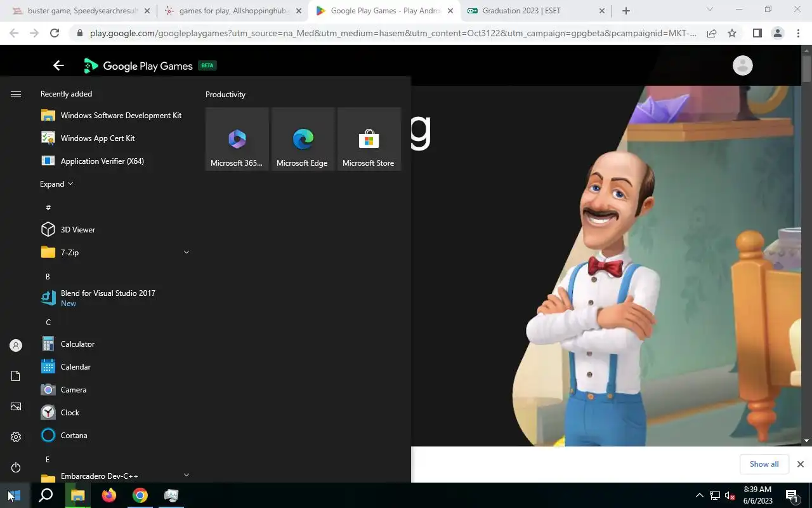812x508 pixels.
Task: Open File Explorer from taskbar
Action: point(77,495)
